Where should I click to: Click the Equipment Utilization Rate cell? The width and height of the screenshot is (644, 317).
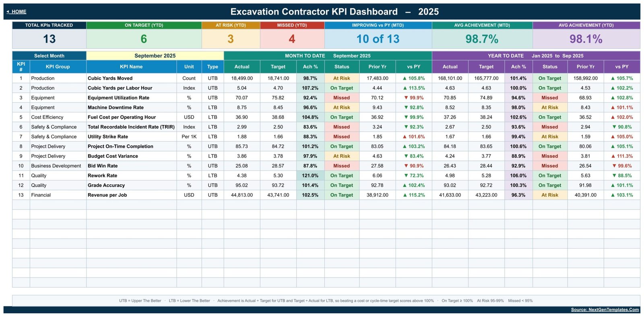(x=131, y=98)
